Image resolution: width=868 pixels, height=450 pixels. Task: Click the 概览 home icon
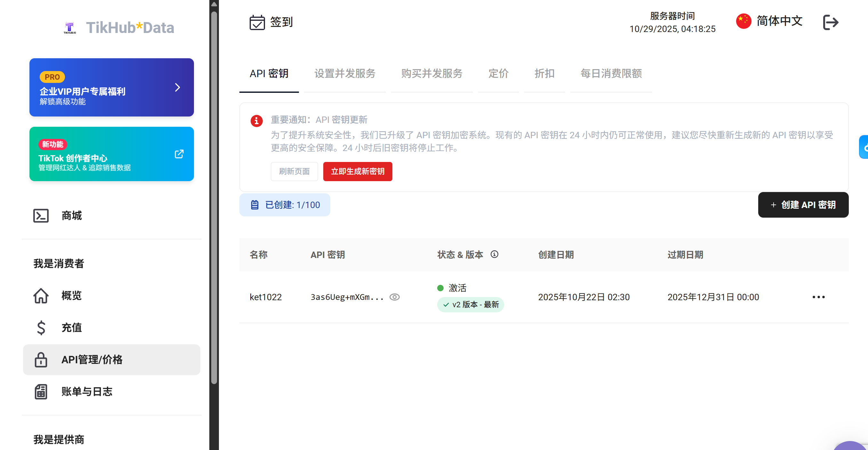coord(41,296)
